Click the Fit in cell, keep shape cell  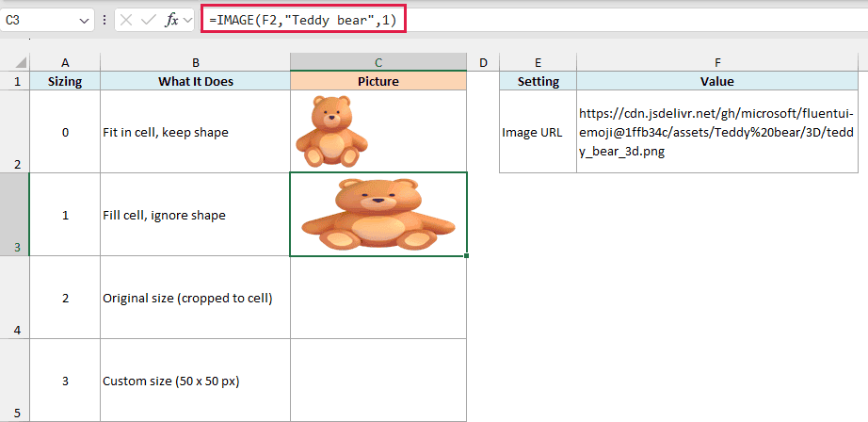pos(196,131)
